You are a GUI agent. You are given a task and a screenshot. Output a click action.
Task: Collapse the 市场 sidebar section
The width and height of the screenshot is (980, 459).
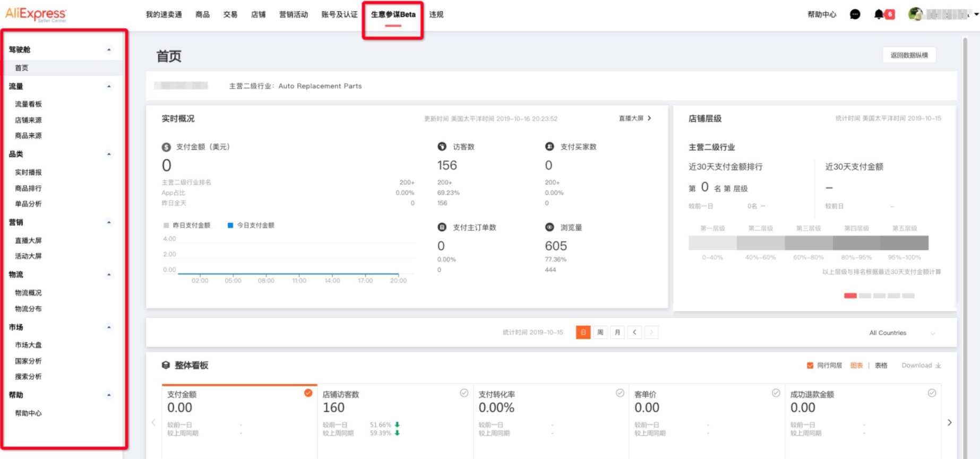click(109, 327)
